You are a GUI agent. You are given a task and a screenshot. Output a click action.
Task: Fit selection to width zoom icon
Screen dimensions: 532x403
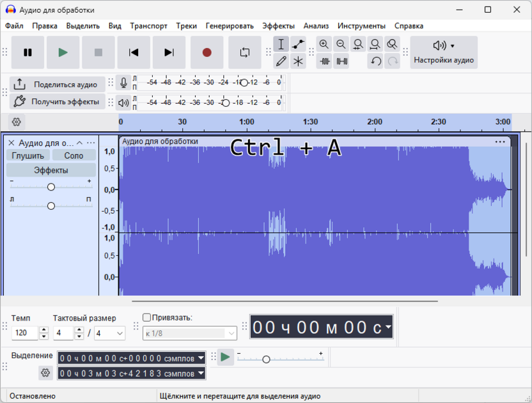click(358, 44)
